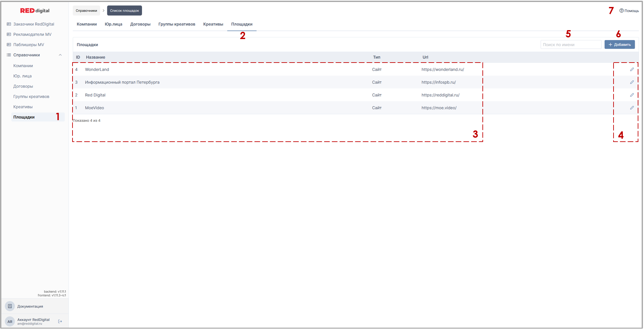Collapse the Справочники sidebar section

click(x=60, y=55)
